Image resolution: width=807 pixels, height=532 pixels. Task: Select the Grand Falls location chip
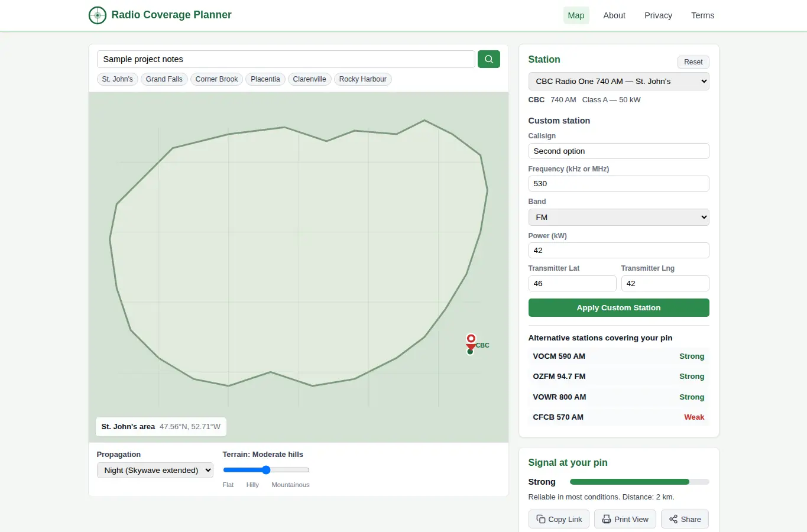(164, 79)
